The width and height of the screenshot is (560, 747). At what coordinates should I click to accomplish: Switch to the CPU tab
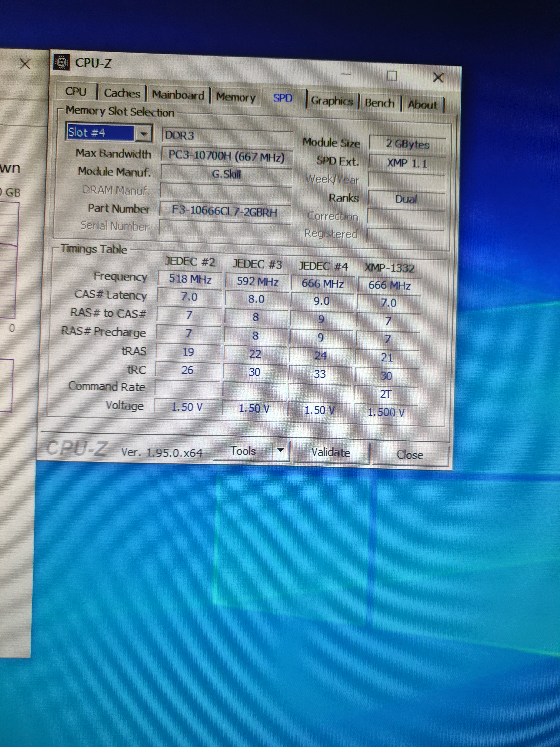tap(76, 92)
